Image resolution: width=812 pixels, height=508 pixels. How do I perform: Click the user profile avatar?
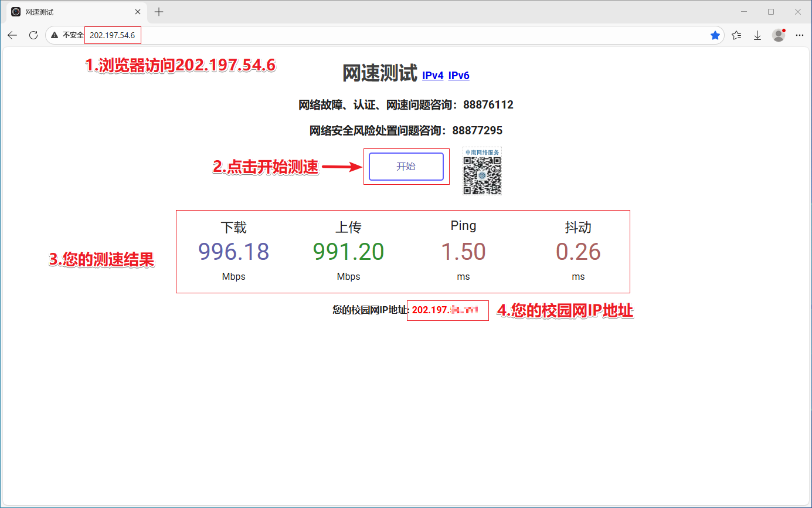(779, 35)
